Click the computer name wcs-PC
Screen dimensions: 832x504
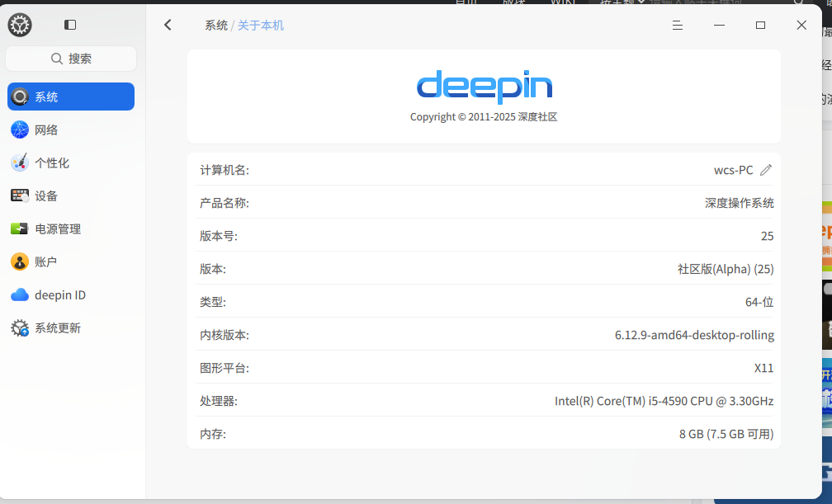point(733,170)
